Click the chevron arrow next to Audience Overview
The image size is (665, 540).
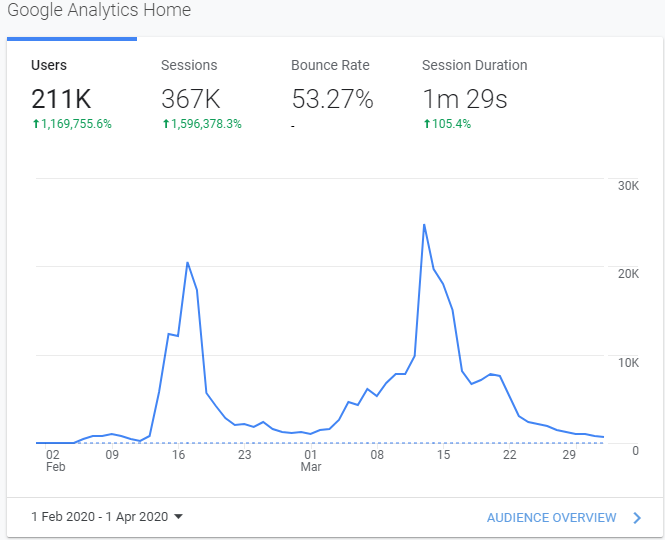[x=637, y=518]
